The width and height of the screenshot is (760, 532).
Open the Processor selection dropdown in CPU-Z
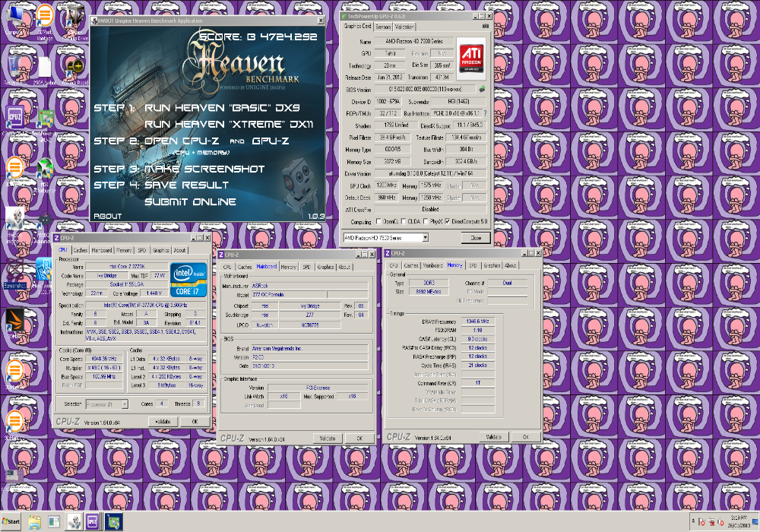pos(125,404)
